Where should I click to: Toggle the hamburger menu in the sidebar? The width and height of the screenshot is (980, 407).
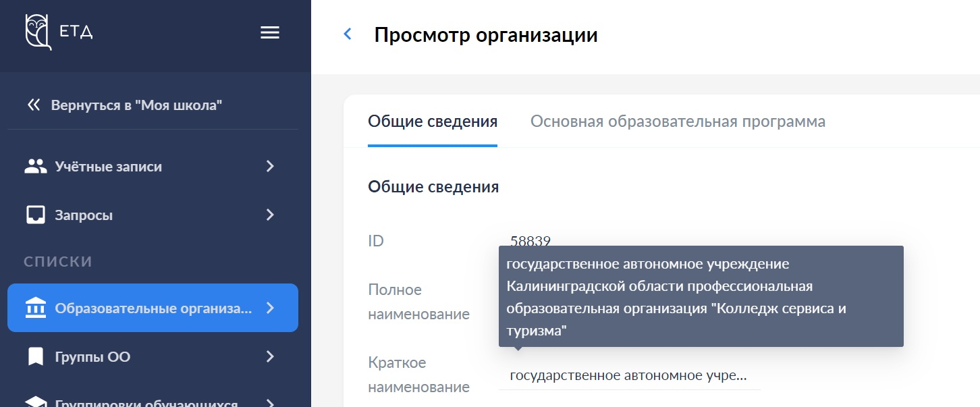(x=270, y=33)
